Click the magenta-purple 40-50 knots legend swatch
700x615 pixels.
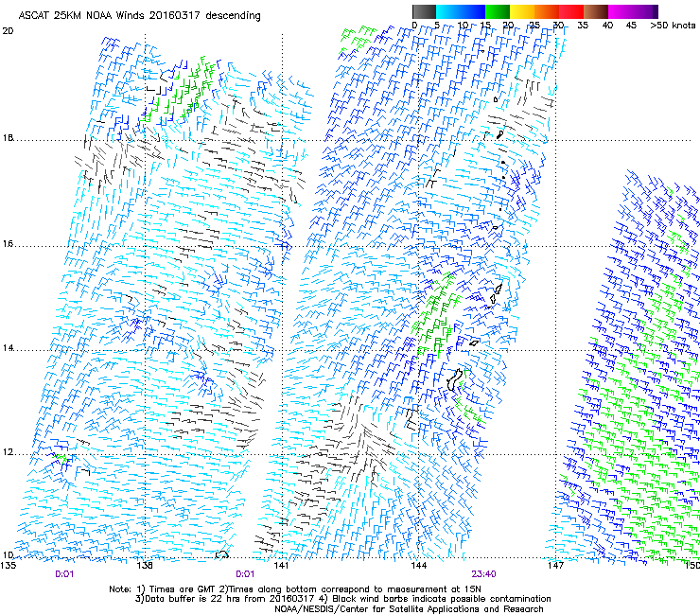pyautogui.click(x=633, y=11)
